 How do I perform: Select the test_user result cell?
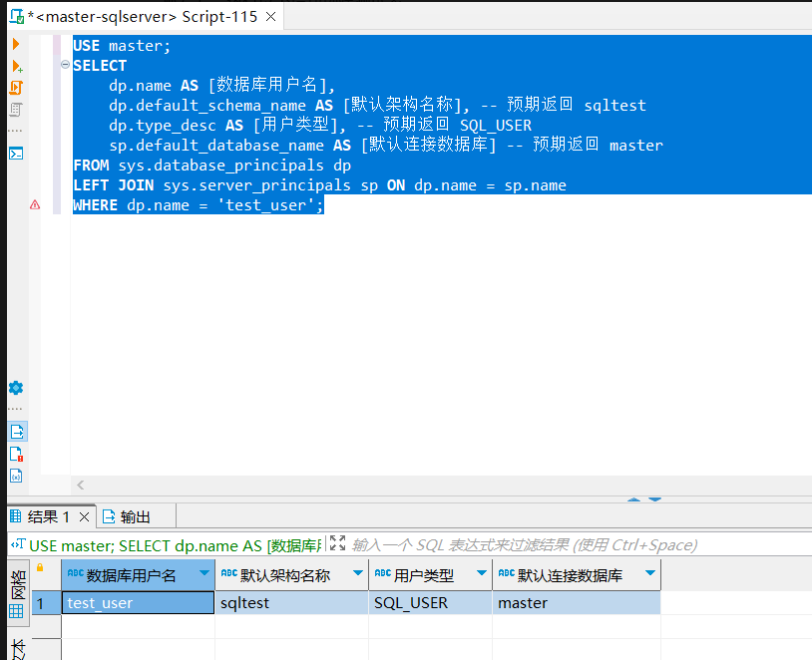click(138, 603)
